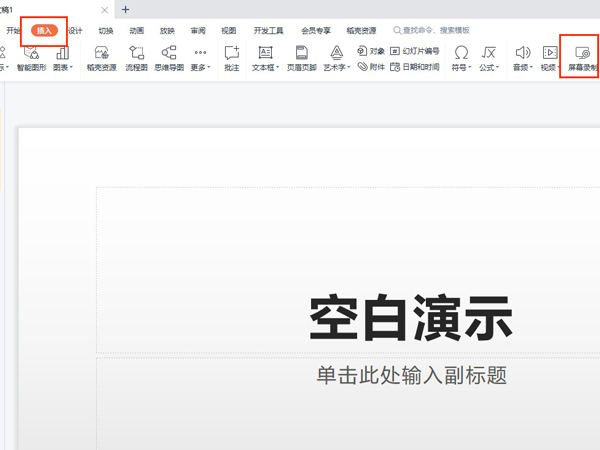The image size is (600, 450).
Task: Switch to the Animation (动画) tab
Action: (x=136, y=30)
